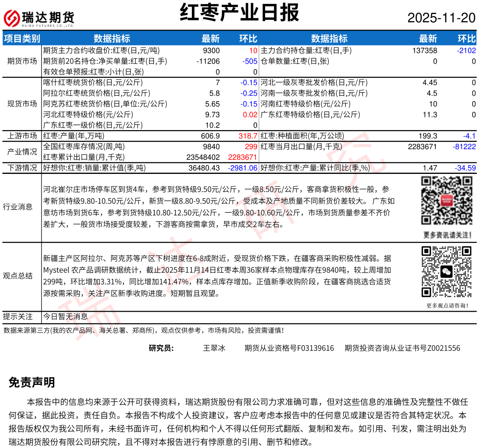The width and height of the screenshot is (479, 448).
Task: Select the 现货市场 category cell
Action: tap(22, 104)
